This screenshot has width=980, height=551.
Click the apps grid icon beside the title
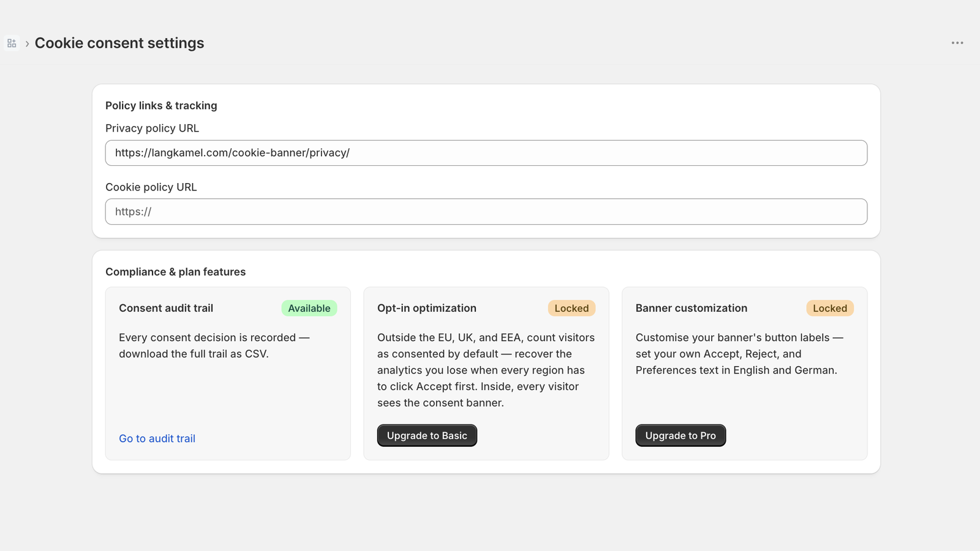tap(12, 43)
